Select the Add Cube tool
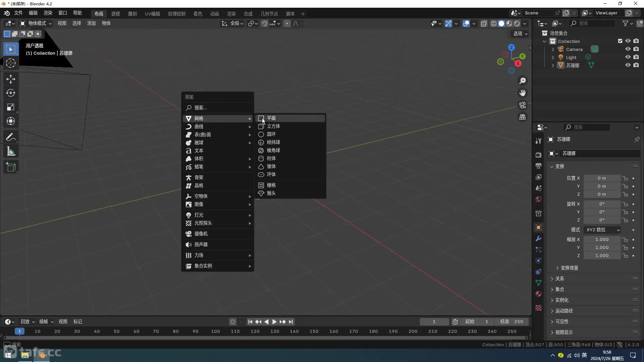Viewport: 644px width, 362px height. 11,167
